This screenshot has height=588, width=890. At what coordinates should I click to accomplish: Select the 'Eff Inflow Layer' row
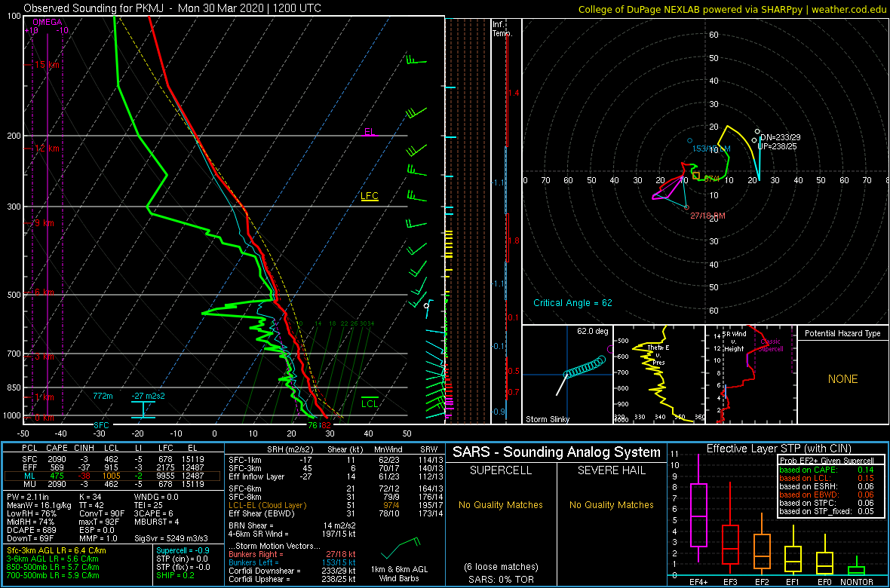[335, 475]
